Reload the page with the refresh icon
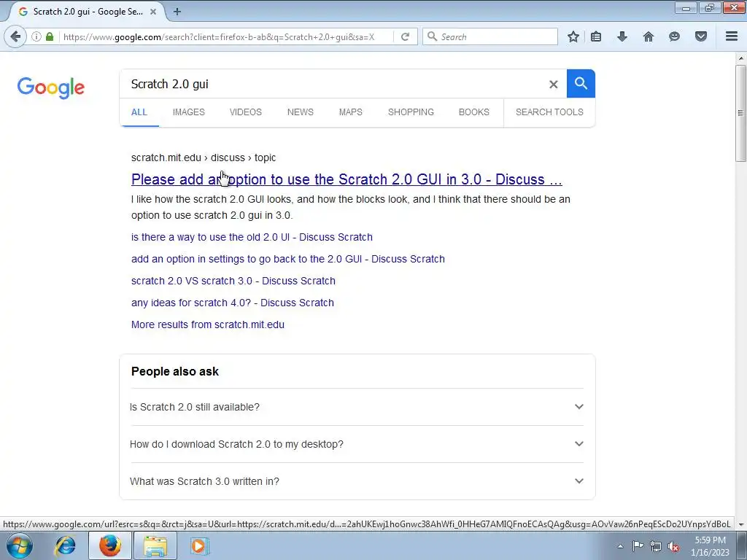 point(405,36)
